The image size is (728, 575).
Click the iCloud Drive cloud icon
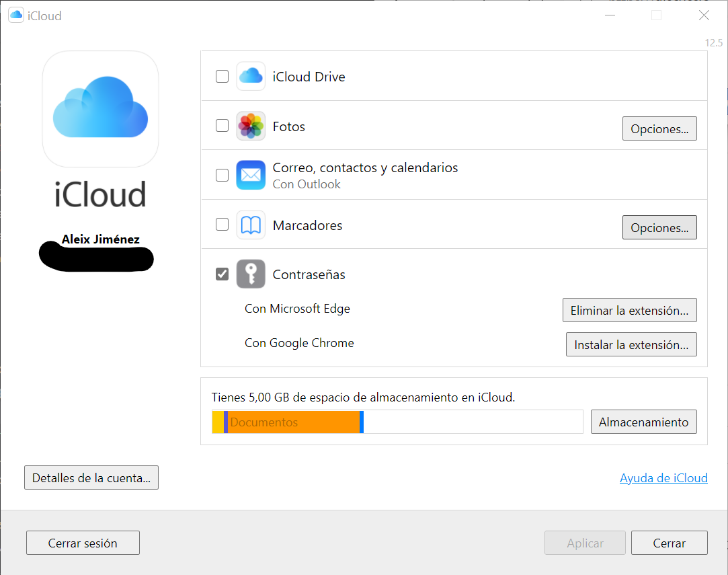[251, 76]
